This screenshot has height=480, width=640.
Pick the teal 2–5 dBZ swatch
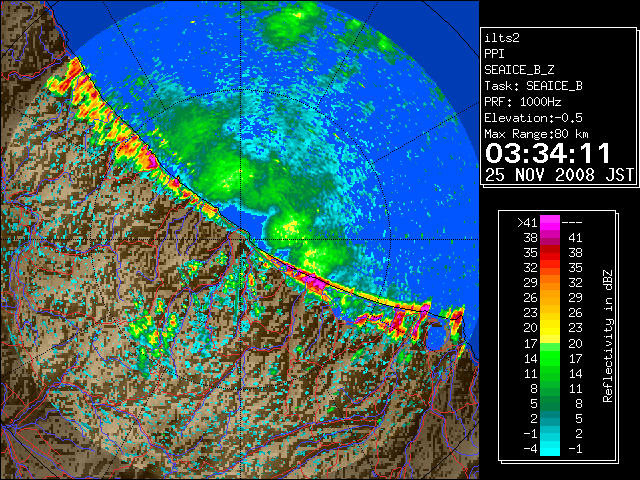tap(550, 418)
